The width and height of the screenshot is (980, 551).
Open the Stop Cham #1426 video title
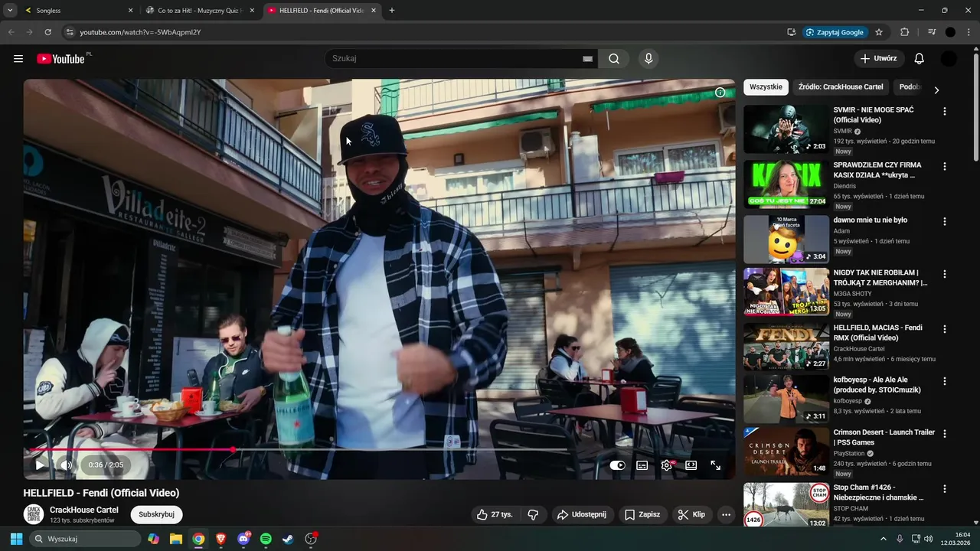click(878, 492)
